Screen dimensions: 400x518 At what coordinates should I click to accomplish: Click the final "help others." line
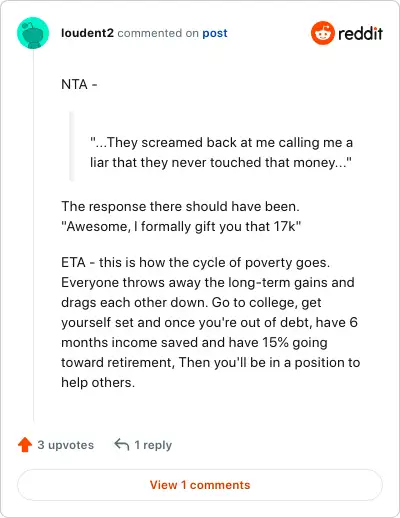(x=98, y=383)
